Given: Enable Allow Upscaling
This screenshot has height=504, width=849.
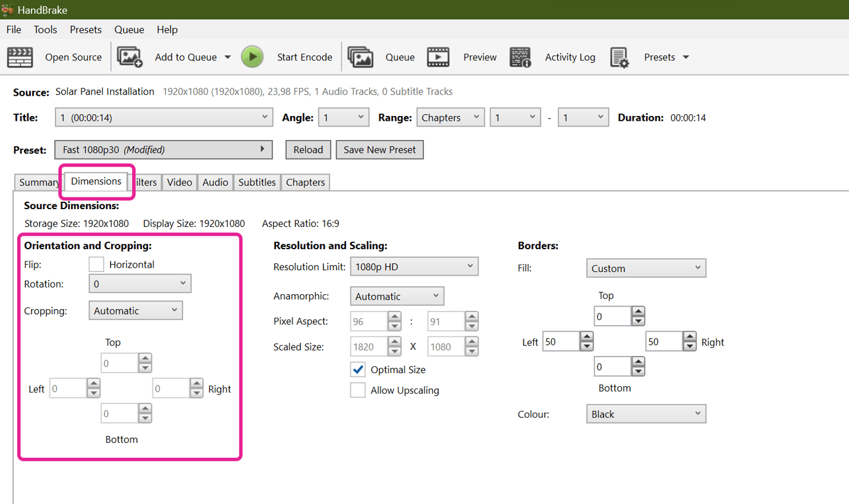Looking at the screenshot, I should tap(358, 390).
